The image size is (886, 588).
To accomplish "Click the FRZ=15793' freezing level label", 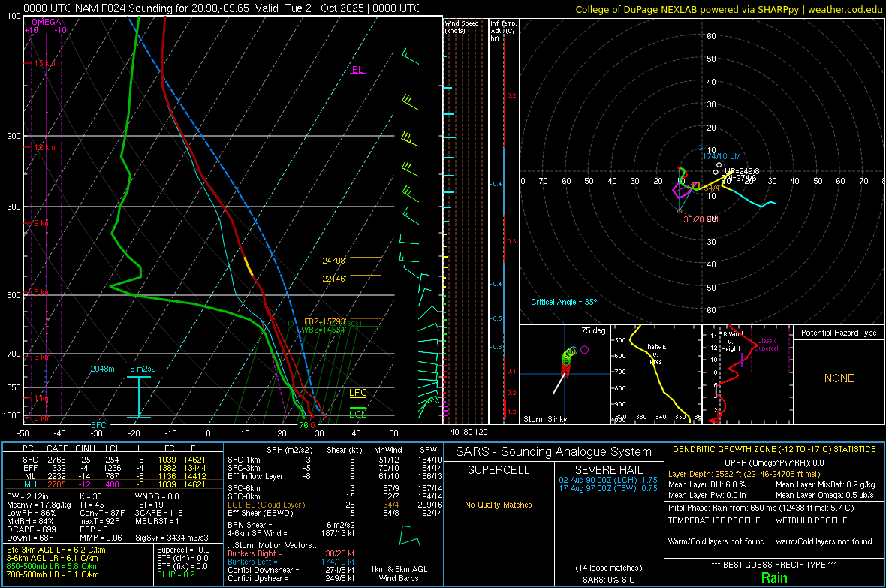I will coord(325,321).
